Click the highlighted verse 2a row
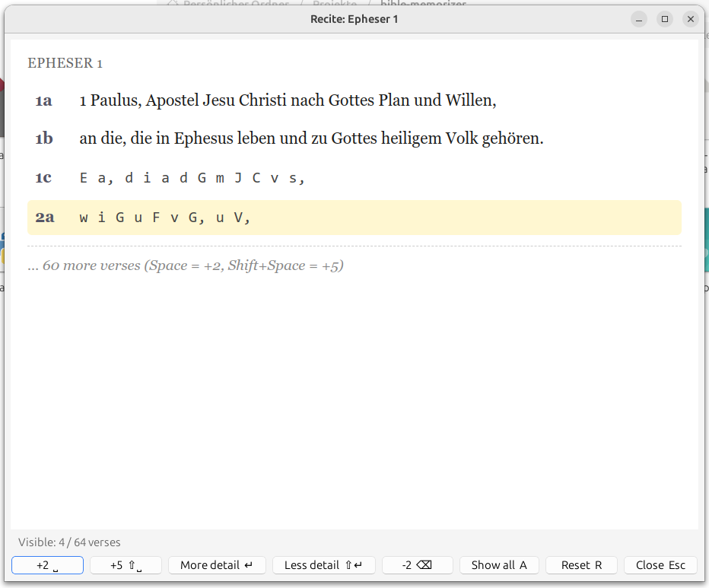 click(354, 218)
